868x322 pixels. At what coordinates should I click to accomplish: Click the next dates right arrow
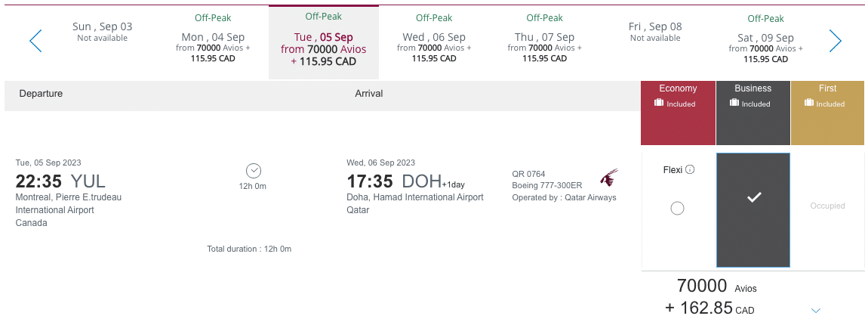[835, 41]
